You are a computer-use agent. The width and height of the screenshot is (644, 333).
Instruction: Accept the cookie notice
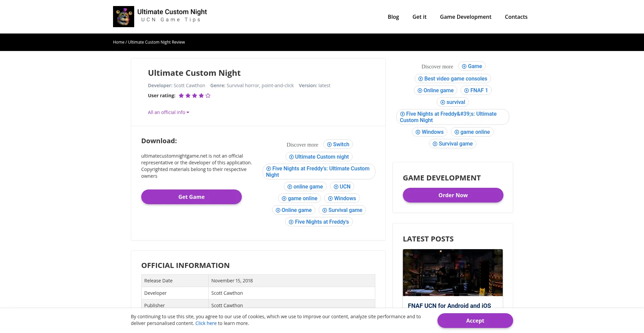pyautogui.click(x=475, y=321)
